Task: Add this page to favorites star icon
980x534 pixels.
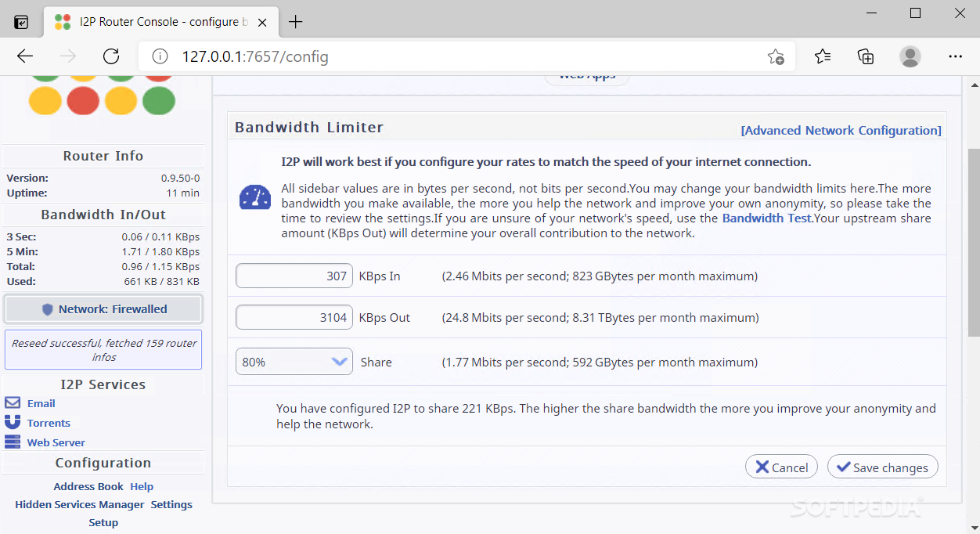Action: 776,56
